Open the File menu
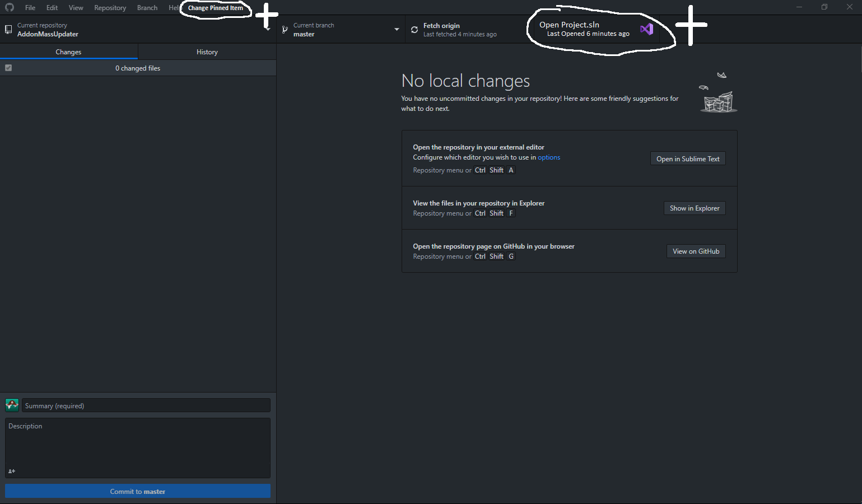 pyautogui.click(x=30, y=7)
